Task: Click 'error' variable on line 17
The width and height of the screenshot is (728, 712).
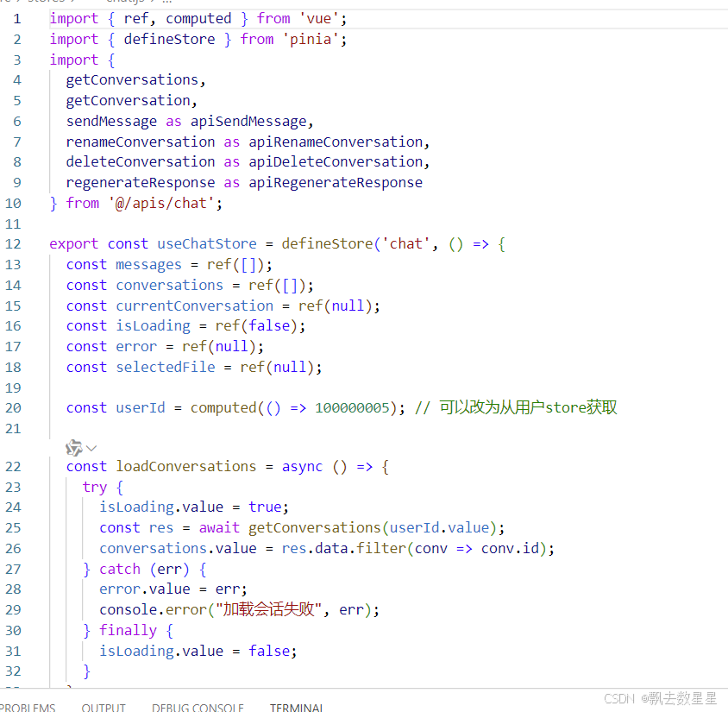Action: (136, 347)
